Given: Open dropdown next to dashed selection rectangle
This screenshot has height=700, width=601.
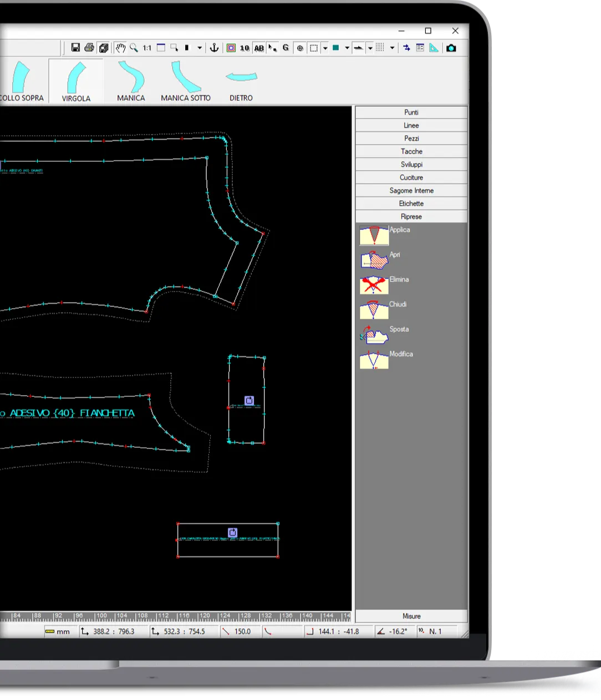Looking at the screenshot, I should [x=325, y=48].
